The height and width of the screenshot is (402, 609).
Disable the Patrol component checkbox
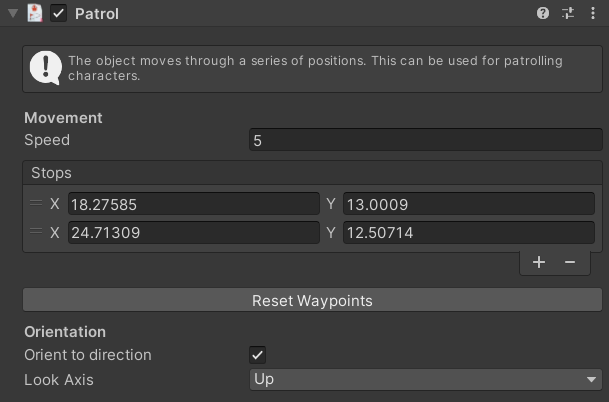[58, 14]
